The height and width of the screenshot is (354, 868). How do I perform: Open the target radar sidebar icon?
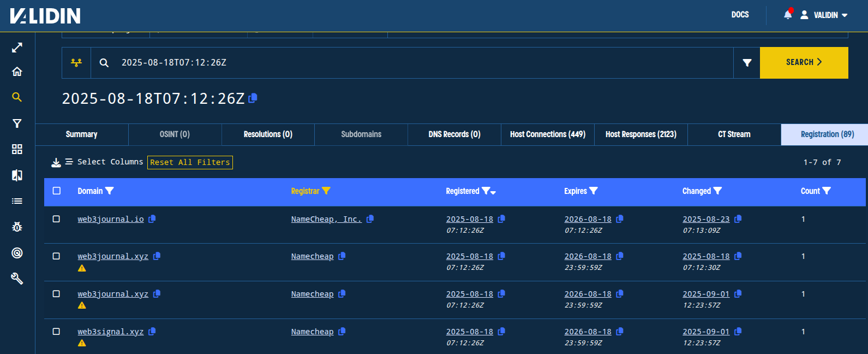tap(17, 253)
